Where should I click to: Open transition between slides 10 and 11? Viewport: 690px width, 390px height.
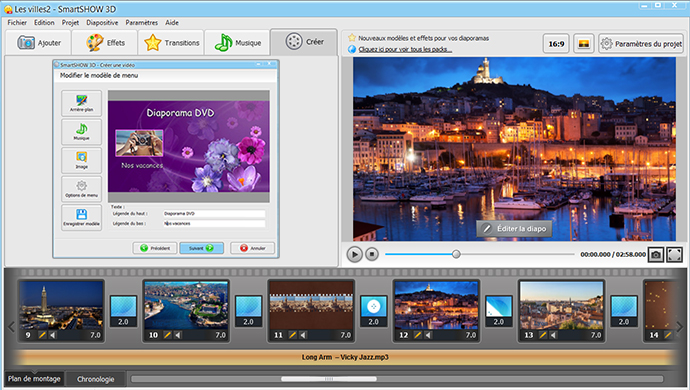tap(248, 311)
